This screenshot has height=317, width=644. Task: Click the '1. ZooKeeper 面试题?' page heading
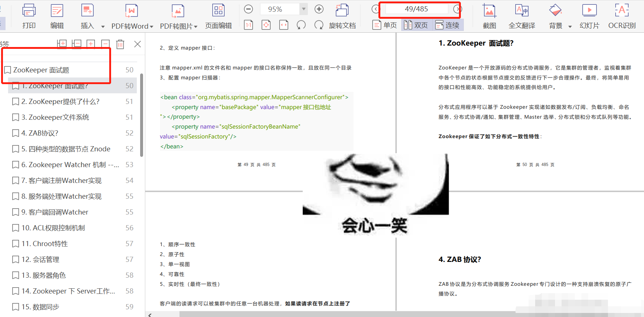pyautogui.click(x=476, y=43)
